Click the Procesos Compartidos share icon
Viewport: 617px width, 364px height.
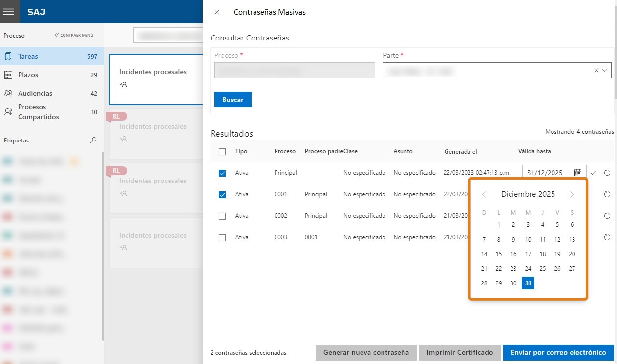click(8, 112)
